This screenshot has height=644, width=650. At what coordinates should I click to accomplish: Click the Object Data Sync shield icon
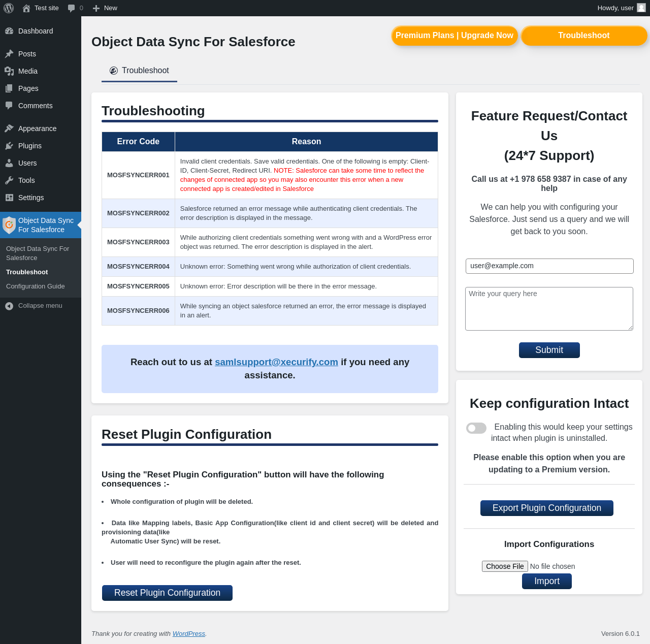(9, 225)
